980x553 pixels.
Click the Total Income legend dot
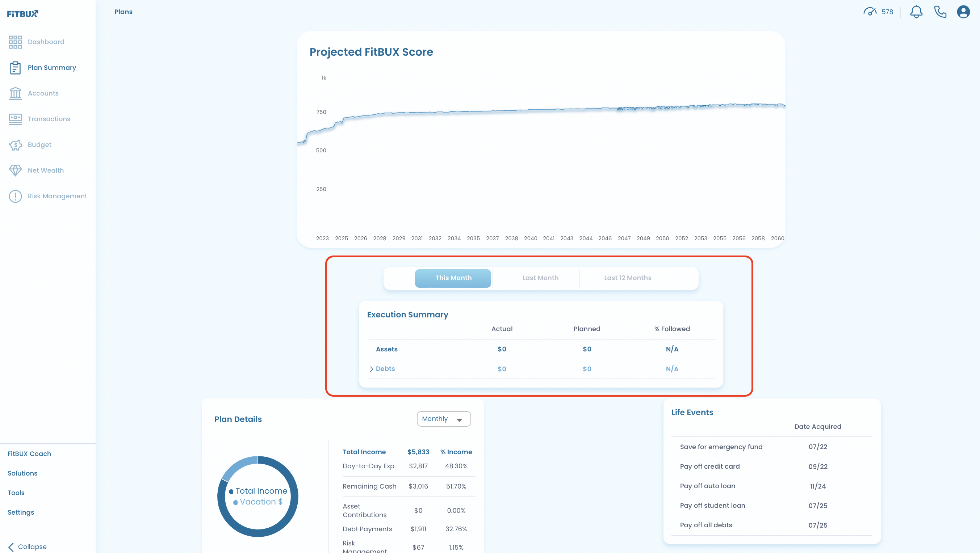click(231, 492)
